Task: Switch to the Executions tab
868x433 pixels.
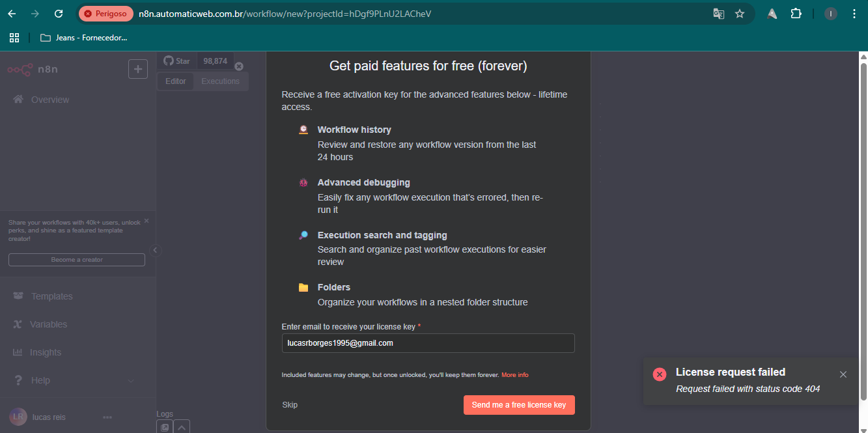Action: (221, 81)
